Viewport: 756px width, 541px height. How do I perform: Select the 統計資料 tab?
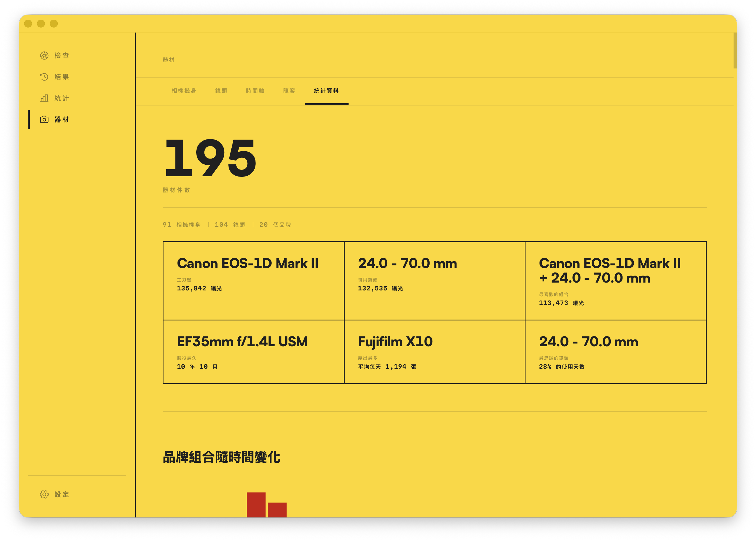(326, 91)
